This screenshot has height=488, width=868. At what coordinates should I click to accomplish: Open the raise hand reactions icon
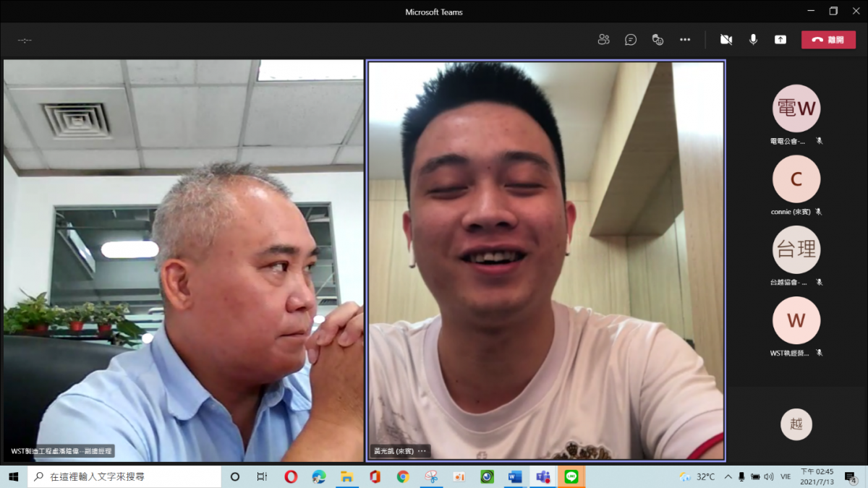(x=658, y=40)
